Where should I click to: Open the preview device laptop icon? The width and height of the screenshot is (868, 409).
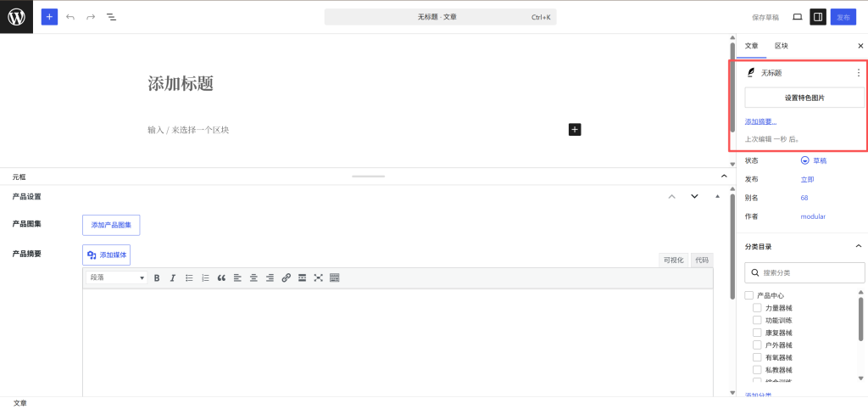pyautogui.click(x=797, y=17)
